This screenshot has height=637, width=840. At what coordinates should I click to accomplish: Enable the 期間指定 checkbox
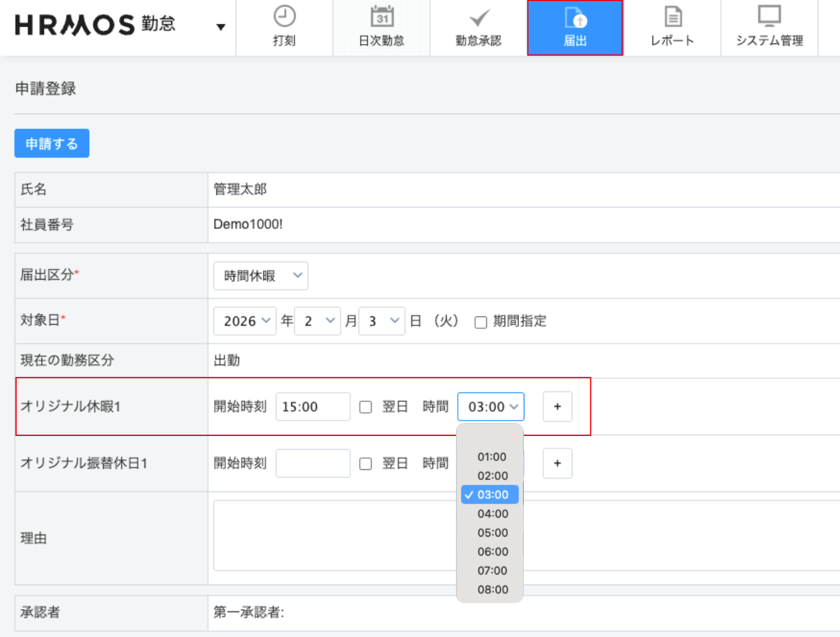click(x=481, y=322)
